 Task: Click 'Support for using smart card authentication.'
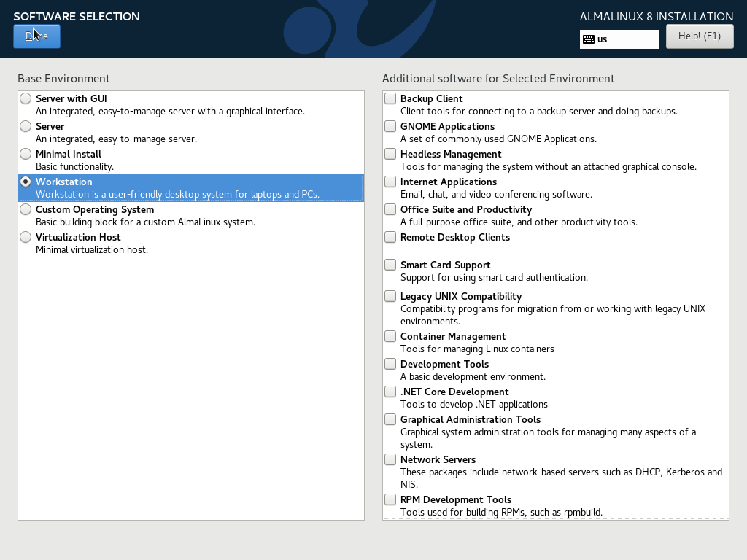click(494, 278)
